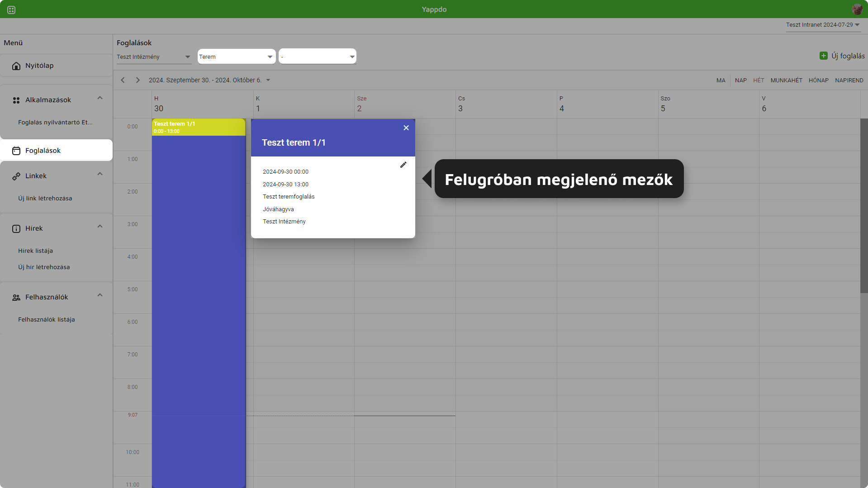Select the yellow Teszt terem 1/1 event header
Screen dimensions: 868x488
199,127
